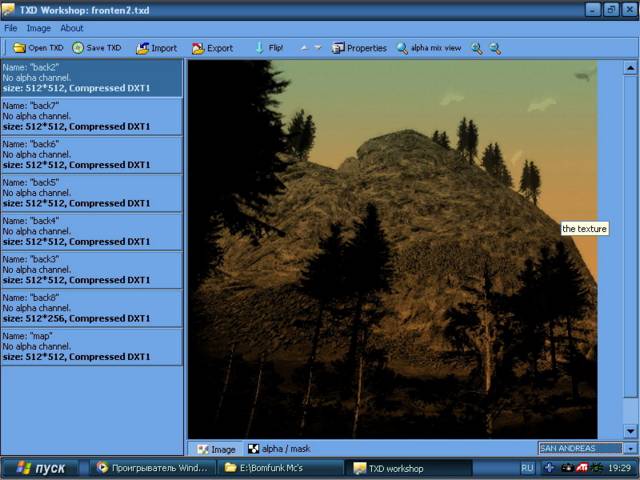Image resolution: width=640 pixels, height=480 pixels.
Task: Select the "back2" texture entry
Action: pyautogui.click(x=91, y=78)
